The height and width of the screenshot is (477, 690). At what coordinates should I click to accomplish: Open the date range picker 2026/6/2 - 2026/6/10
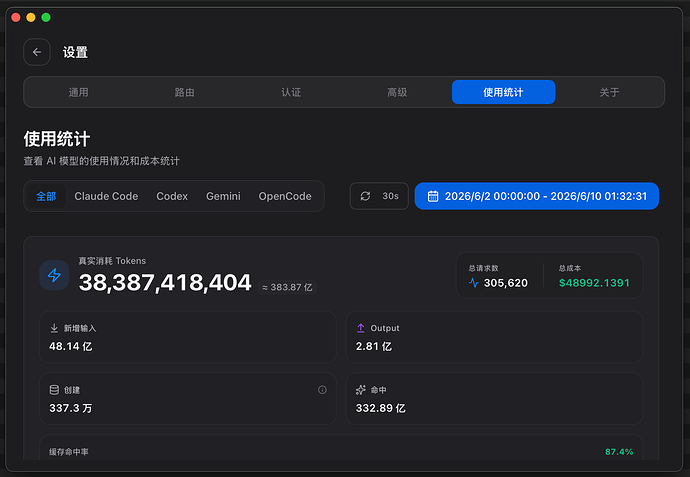(x=537, y=196)
